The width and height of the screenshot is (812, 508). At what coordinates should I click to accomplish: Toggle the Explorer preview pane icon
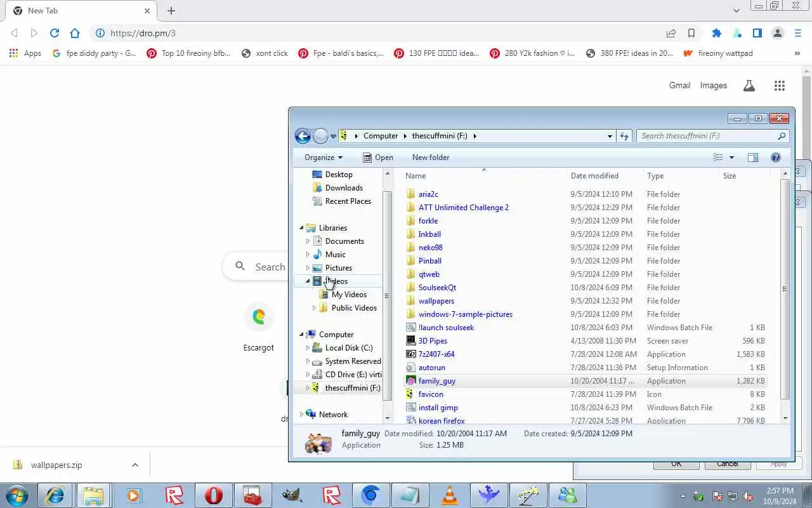click(x=753, y=157)
